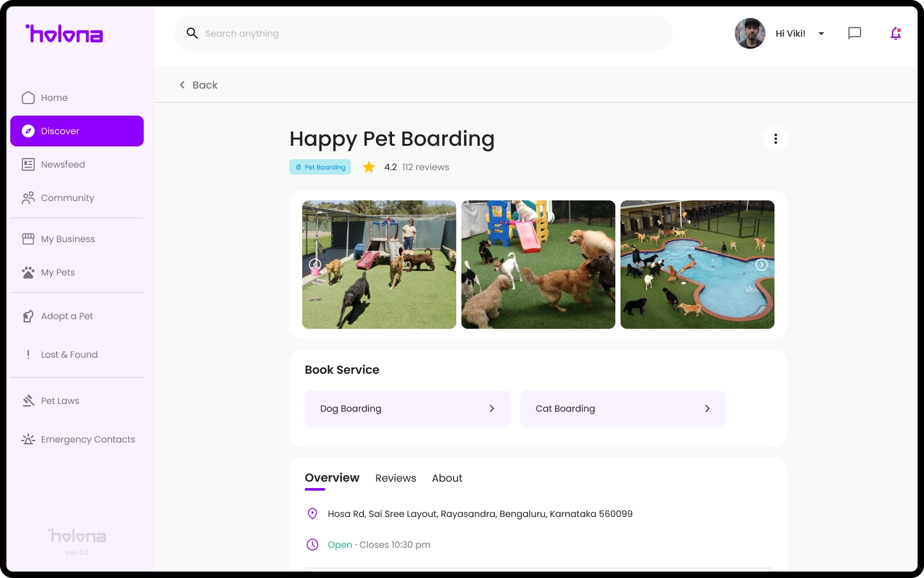Click the user profile avatar
Screen dimensions: 924x578
tap(750, 33)
